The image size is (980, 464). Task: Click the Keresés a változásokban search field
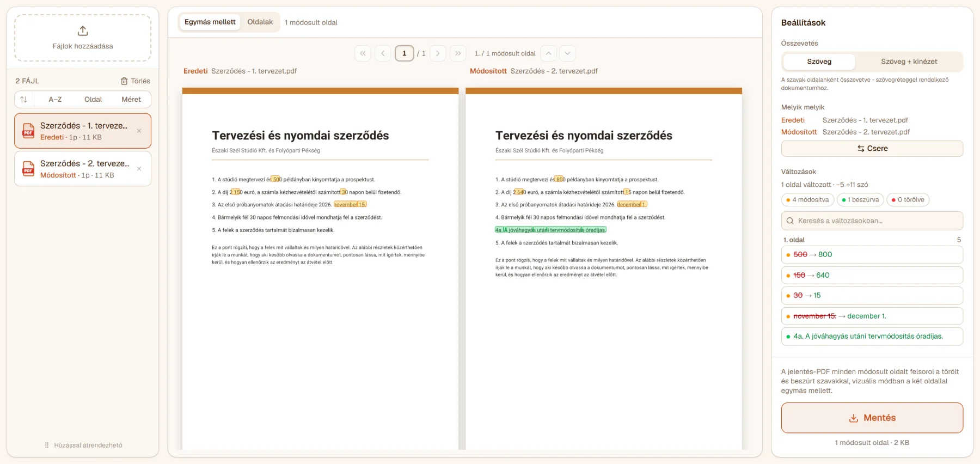coord(872,221)
